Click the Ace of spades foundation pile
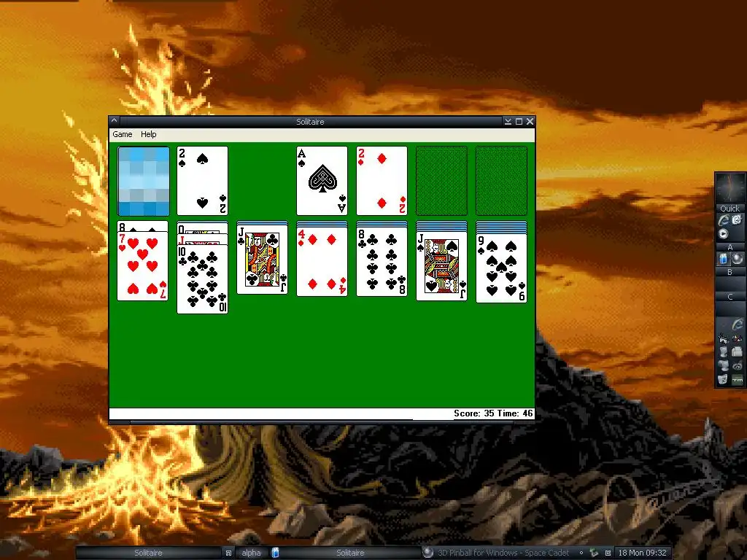Screen dimensions: 747x560 click(322, 181)
